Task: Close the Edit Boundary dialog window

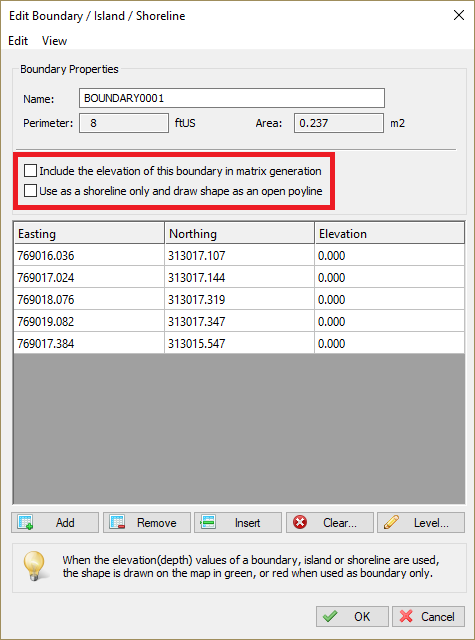Action: point(459,16)
